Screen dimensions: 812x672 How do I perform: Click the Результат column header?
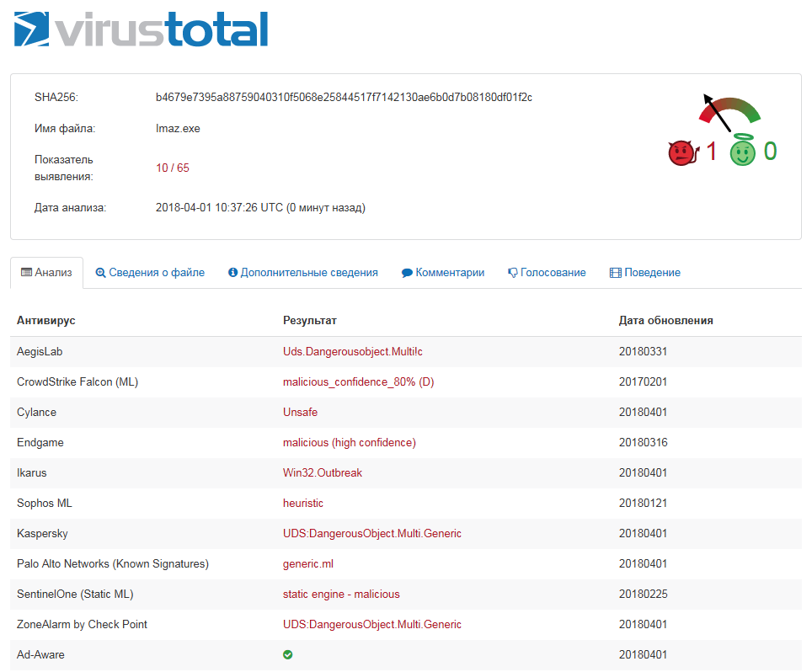click(310, 321)
